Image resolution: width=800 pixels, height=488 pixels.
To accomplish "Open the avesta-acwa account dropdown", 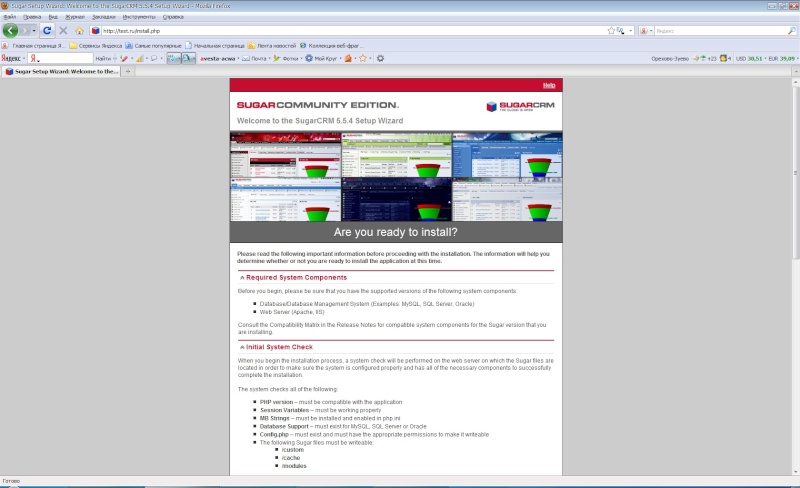I will tap(219, 58).
